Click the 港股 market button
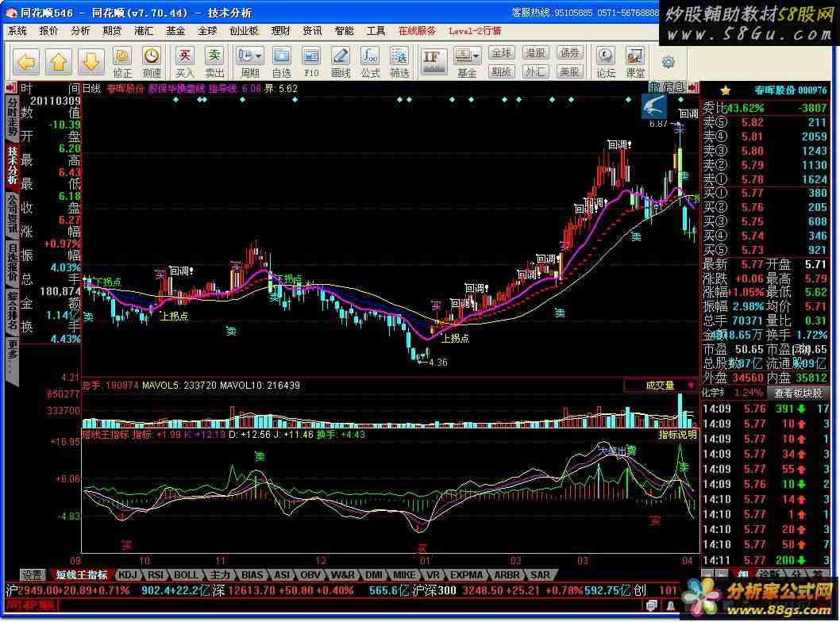 pyautogui.click(x=535, y=52)
